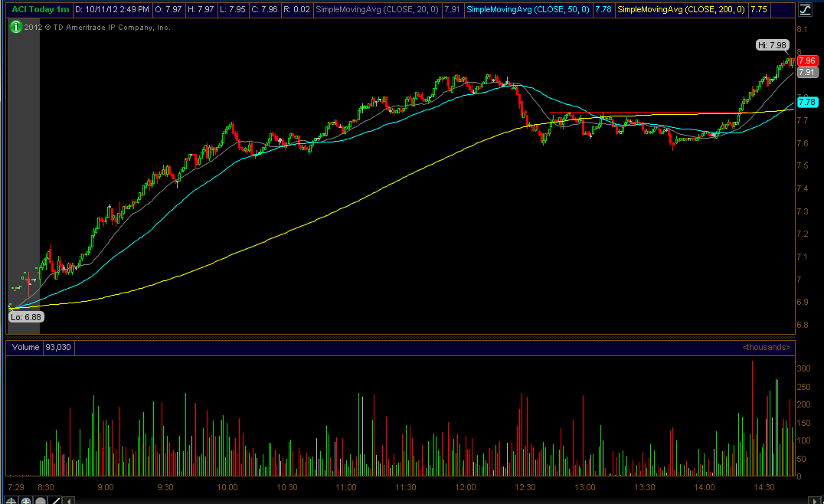Image resolution: width=824 pixels, height=504 pixels.
Task: Click the 7.2 price axis label
Action: (x=803, y=234)
